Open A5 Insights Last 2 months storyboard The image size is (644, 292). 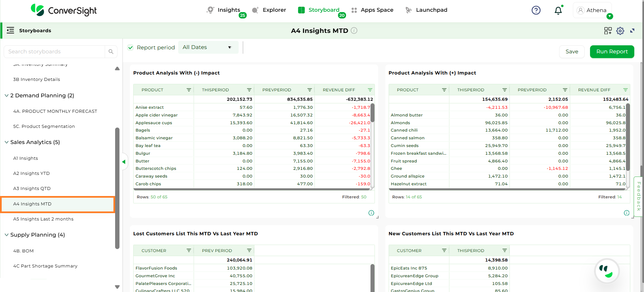click(43, 219)
